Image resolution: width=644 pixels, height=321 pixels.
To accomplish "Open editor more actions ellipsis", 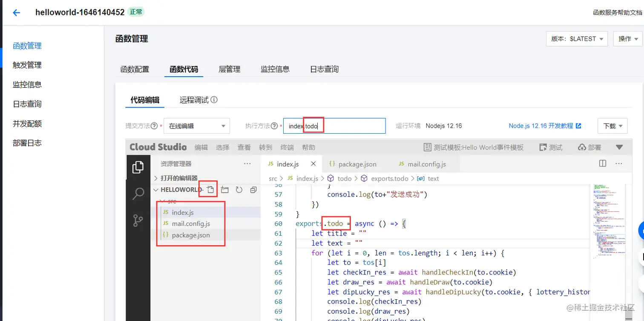I will tap(619, 163).
